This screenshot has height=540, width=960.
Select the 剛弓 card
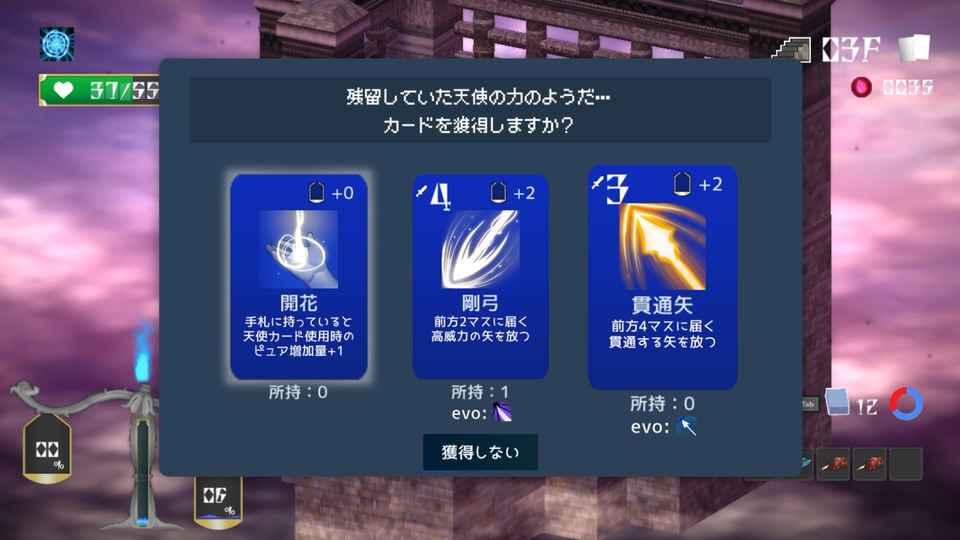(x=480, y=277)
